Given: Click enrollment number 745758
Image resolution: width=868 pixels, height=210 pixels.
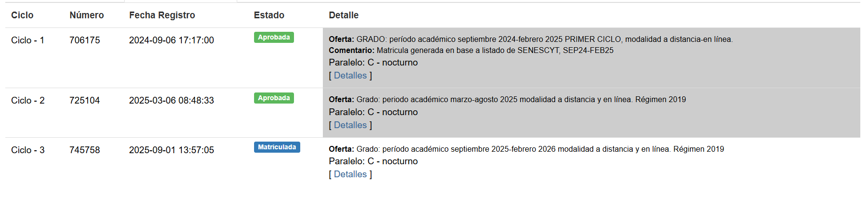Looking at the screenshot, I should [85, 150].
